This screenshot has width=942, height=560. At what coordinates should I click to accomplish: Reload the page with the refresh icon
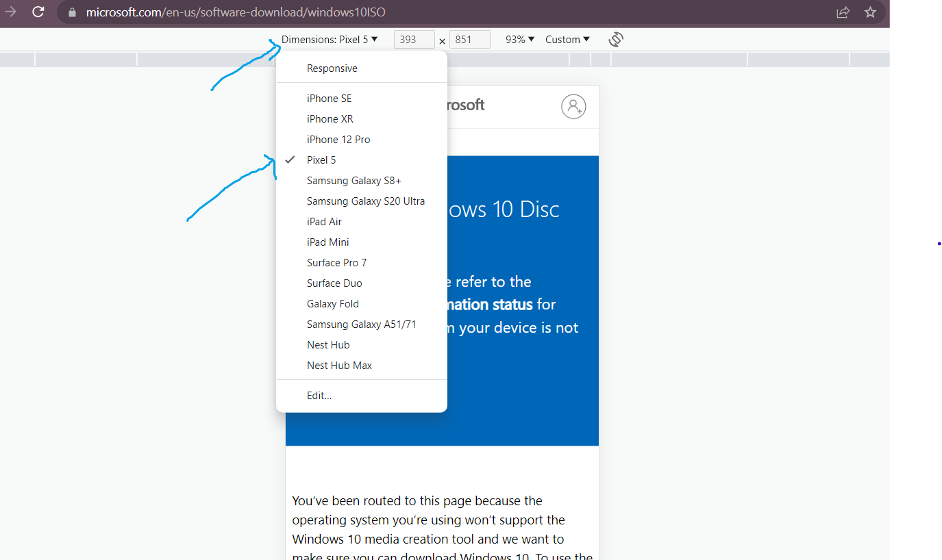(38, 12)
